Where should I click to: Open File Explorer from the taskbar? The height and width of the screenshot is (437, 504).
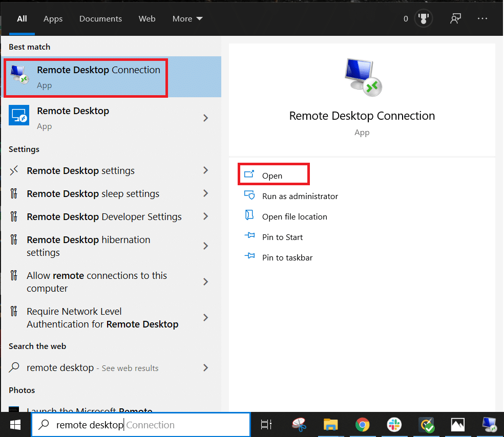point(330,425)
